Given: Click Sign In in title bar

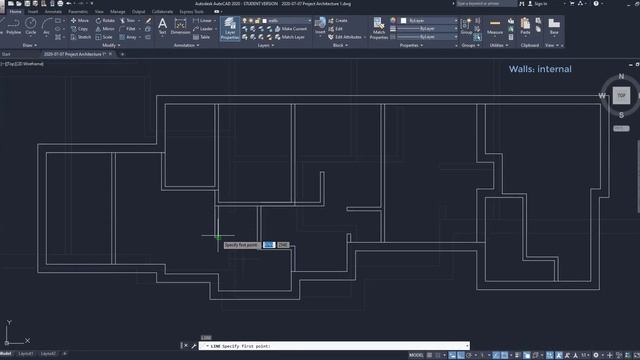Looking at the screenshot, I should pyautogui.click(x=537, y=4).
